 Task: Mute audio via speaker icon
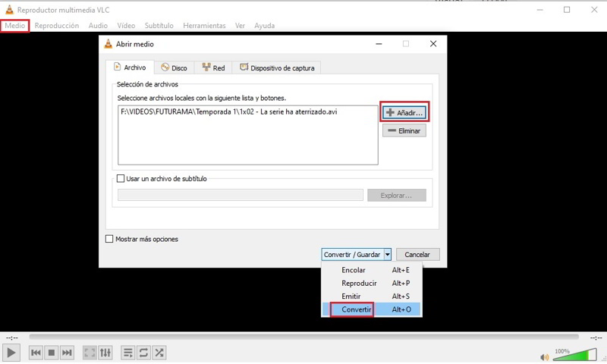click(x=544, y=356)
